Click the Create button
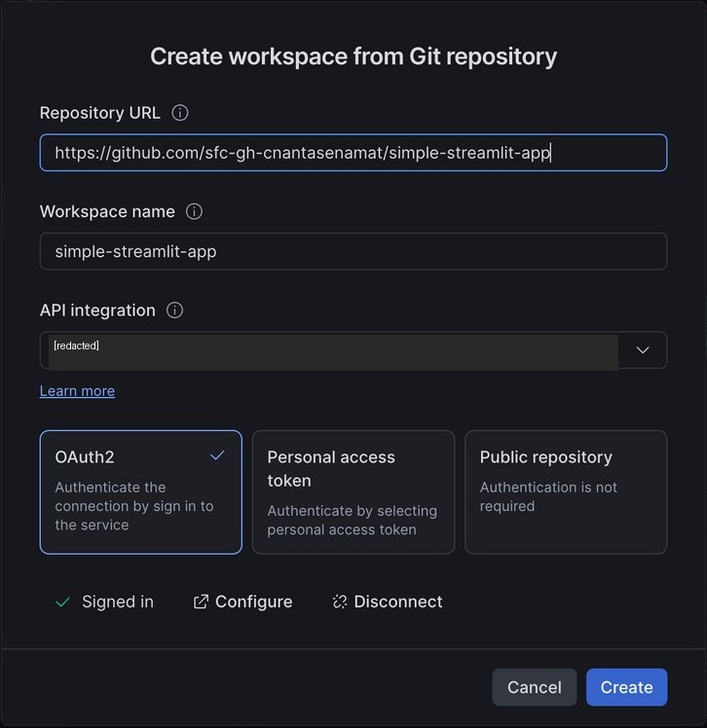This screenshot has height=728, width=707. [x=626, y=687]
